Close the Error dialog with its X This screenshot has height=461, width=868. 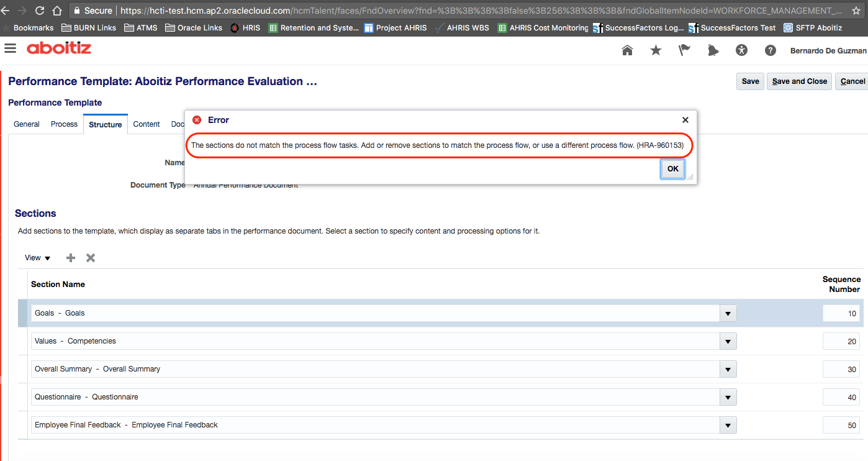[x=685, y=120]
